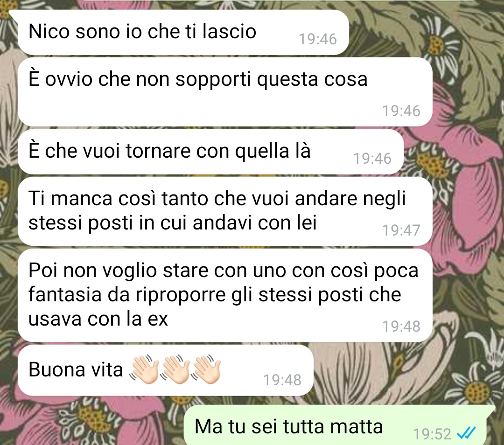Click the 19:48 timestamp next to 'Buona vita'
Image resolution: width=504 pixels, height=445 pixels.
pos(282,380)
